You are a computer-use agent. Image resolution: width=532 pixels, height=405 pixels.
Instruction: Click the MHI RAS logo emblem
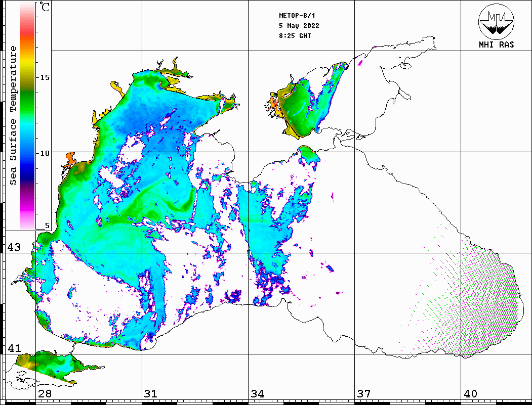pyautogui.click(x=496, y=21)
